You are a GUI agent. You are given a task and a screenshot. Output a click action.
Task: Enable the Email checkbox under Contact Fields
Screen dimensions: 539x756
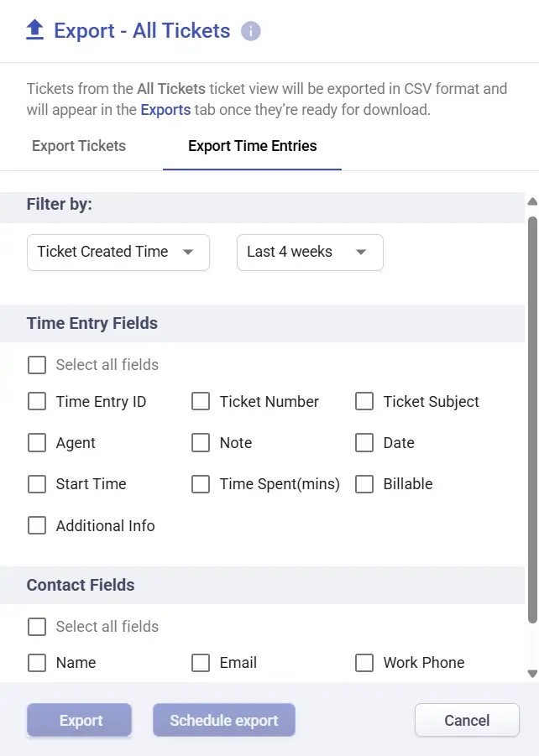(201, 663)
